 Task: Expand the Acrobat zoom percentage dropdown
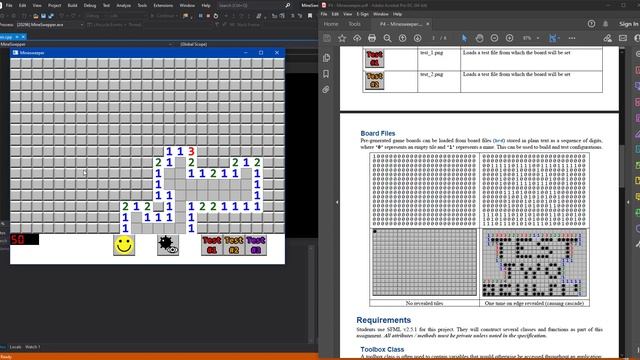point(538,38)
